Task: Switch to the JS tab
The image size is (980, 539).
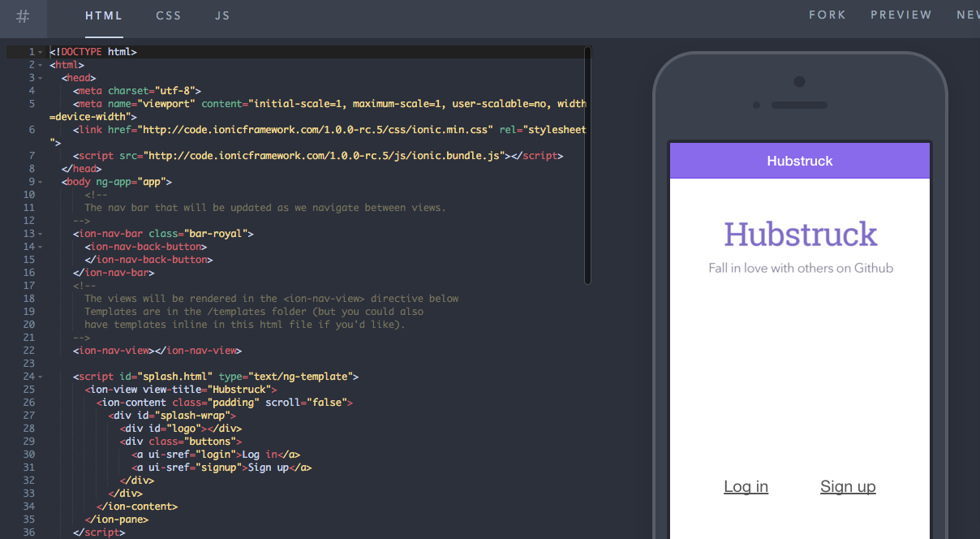Action: [222, 15]
